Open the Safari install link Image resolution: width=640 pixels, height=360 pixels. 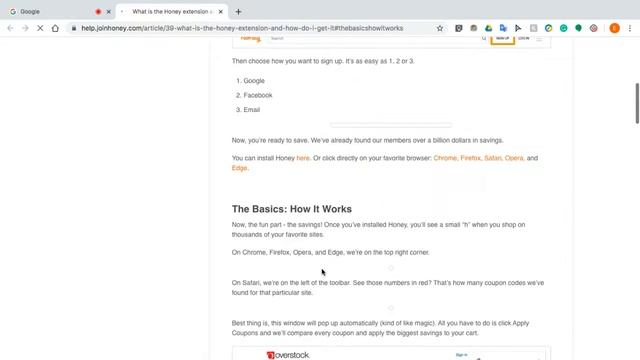click(x=493, y=158)
